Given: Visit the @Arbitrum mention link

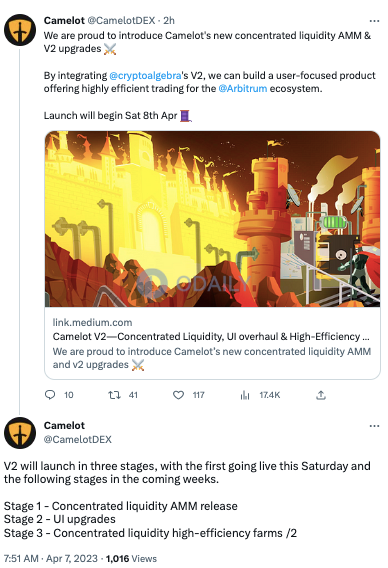Looking at the screenshot, I should tap(243, 88).
